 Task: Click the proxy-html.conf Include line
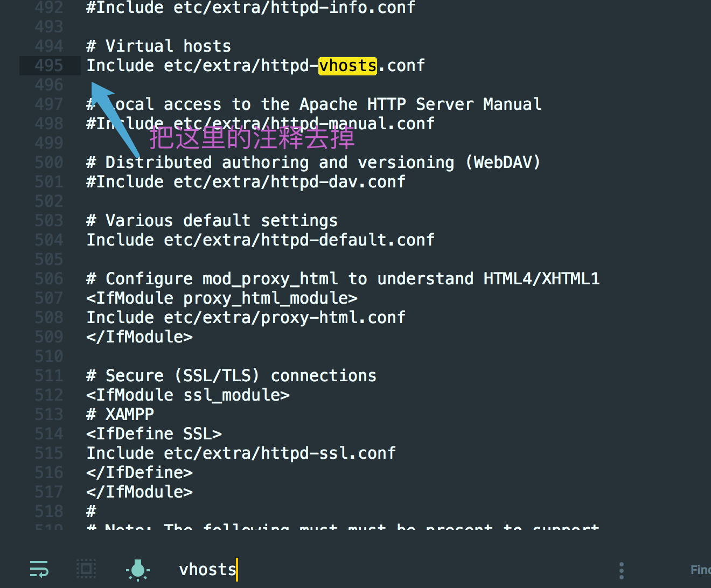[246, 318]
